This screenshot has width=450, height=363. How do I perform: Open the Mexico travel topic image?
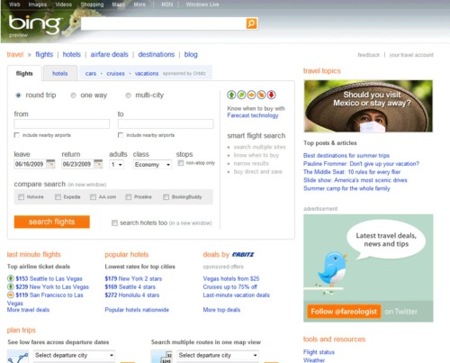click(x=368, y=106)
